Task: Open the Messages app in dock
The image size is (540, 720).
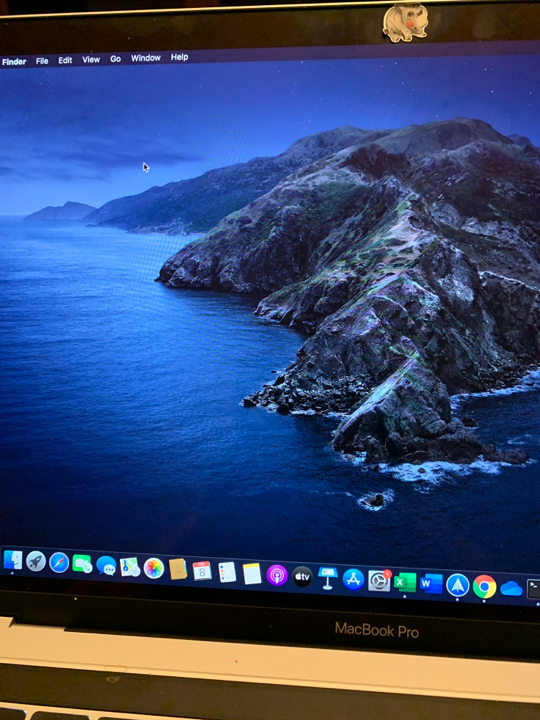Action: [x=106, y=566]
